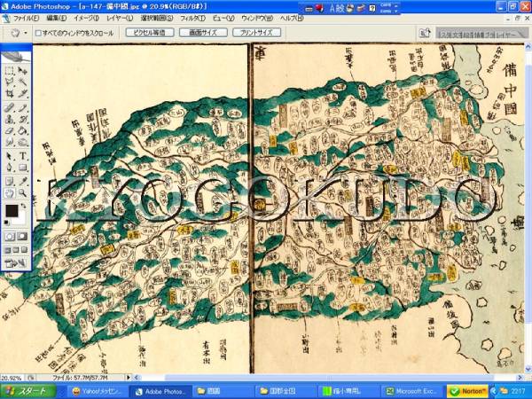Select the Slice tool
The height and width of the screenshot is (399, 532).
coord(23,93)
